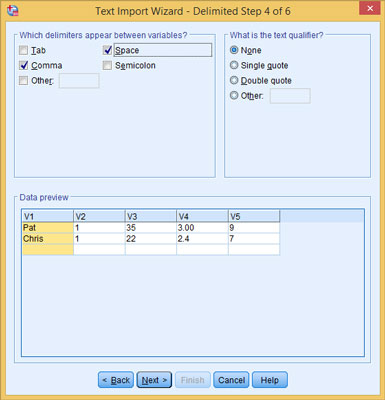Image resolution: width=385 pixels, height=400 pixels.
Task: Go to the previous step with Back
Action: [x=116, y=380]
